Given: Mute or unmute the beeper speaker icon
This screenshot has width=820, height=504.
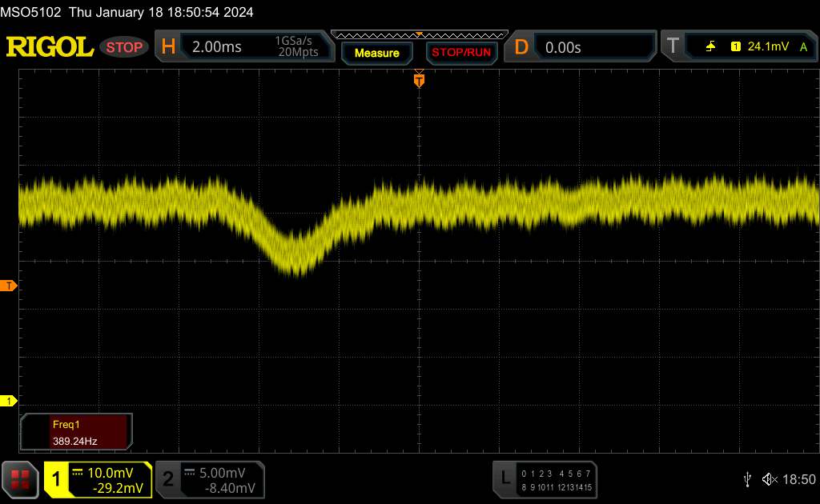Looking at the screenshot, I should 770,478.
